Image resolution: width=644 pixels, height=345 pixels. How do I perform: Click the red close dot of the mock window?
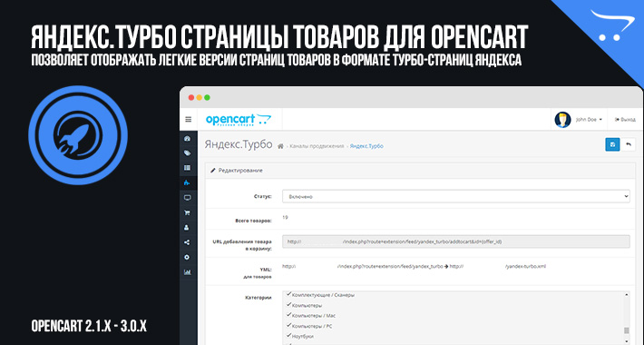191,97
